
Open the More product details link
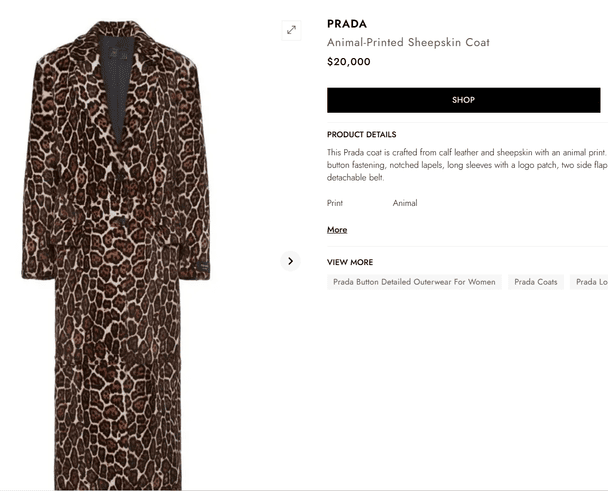pos(337,230)
